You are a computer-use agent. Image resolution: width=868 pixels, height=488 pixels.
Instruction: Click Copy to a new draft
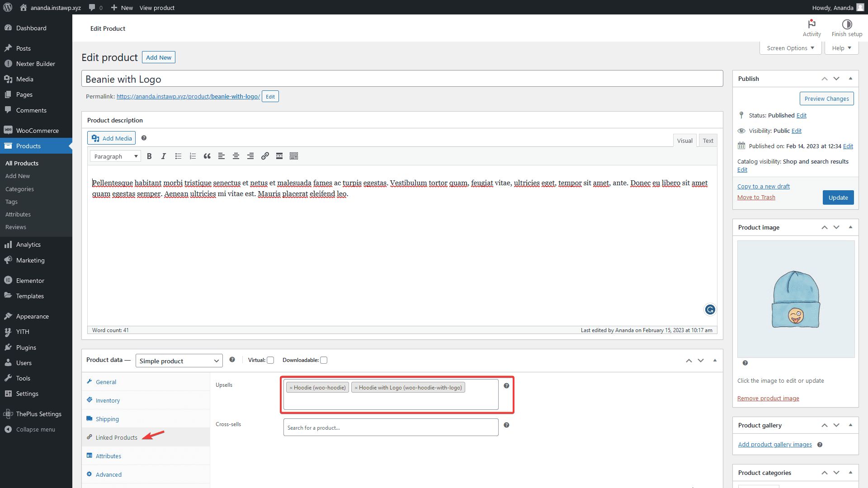click(x=764, y=186)
